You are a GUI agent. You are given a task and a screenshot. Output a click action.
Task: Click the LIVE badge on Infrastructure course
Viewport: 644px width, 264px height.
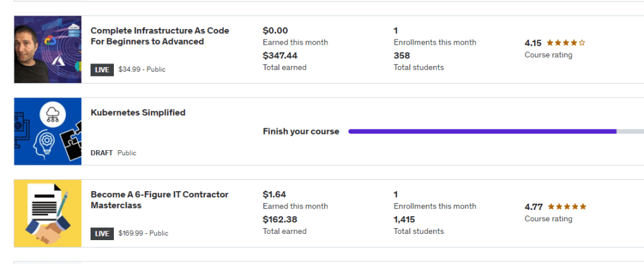(103, 70)
